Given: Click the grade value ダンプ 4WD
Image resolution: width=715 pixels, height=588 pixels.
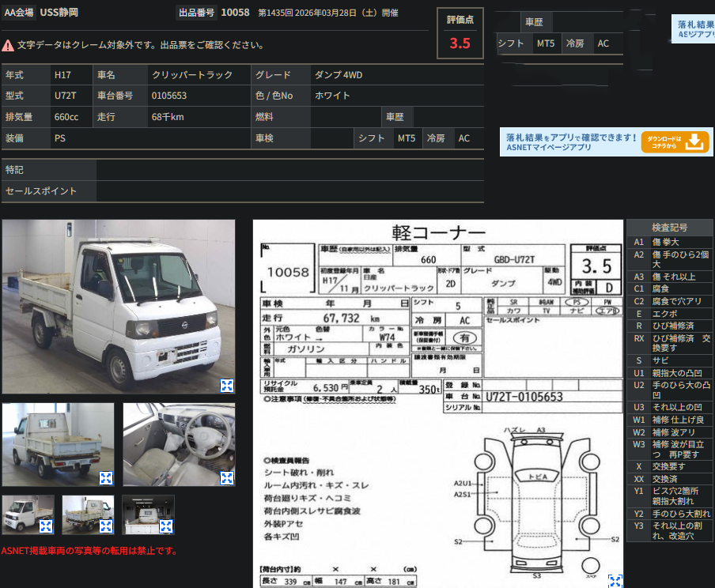Looking at the screenshot, I should (x=339, y=75).
